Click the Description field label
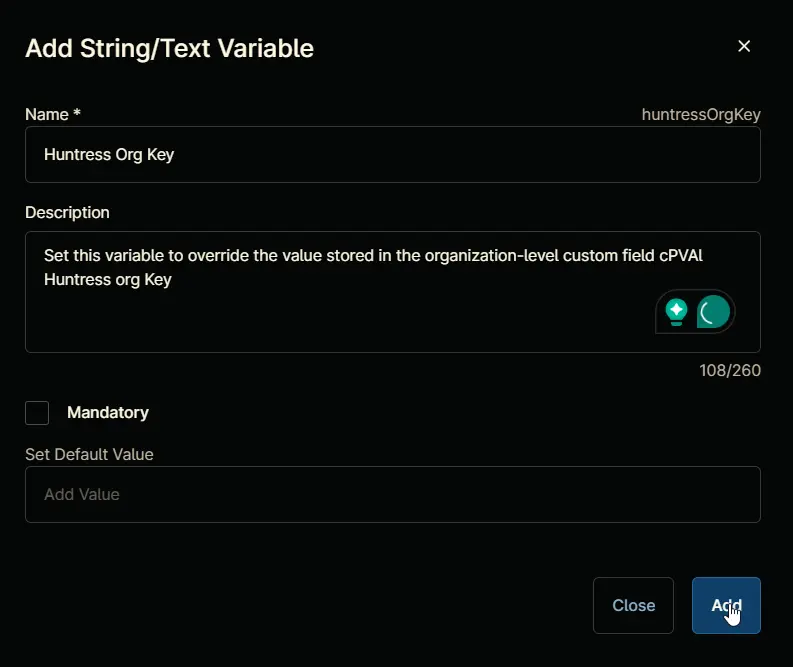 pyautogui.click(x=67, y=212)
